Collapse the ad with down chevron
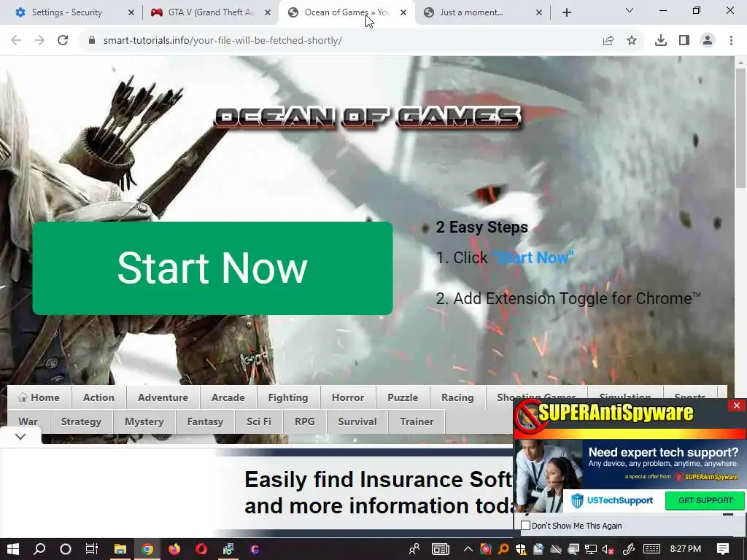Viewport: 747px width, 560px height. click(x=20, y=437)
